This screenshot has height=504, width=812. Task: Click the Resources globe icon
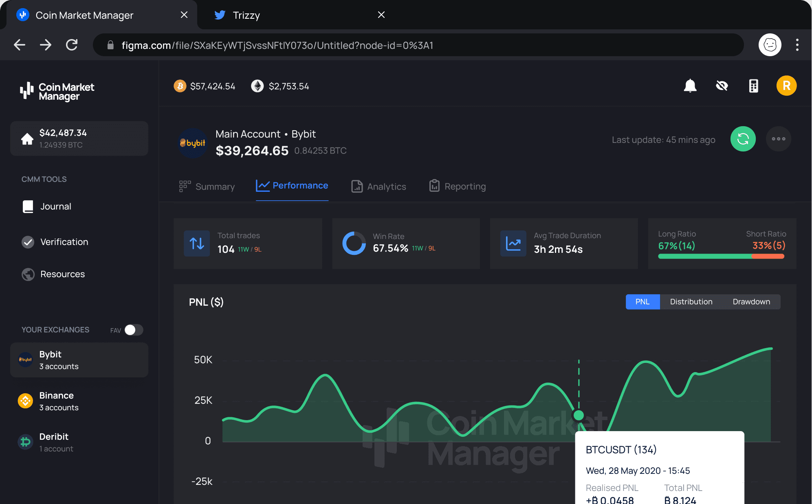coord(28,274)
